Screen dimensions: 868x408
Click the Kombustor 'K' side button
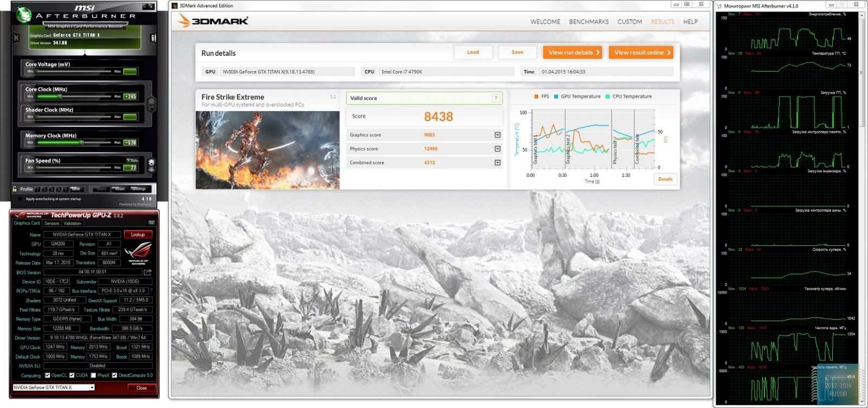click(x=16, y=38)
